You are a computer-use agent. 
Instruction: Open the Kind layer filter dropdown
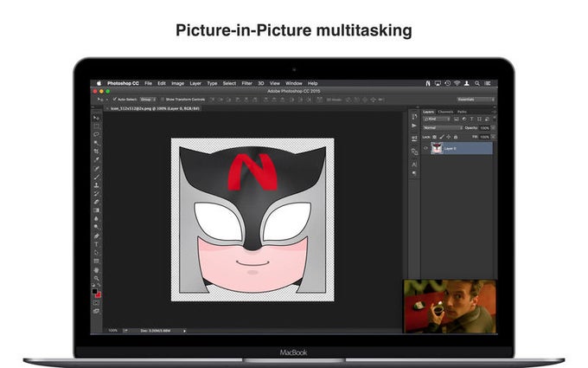tap(436, 119)
